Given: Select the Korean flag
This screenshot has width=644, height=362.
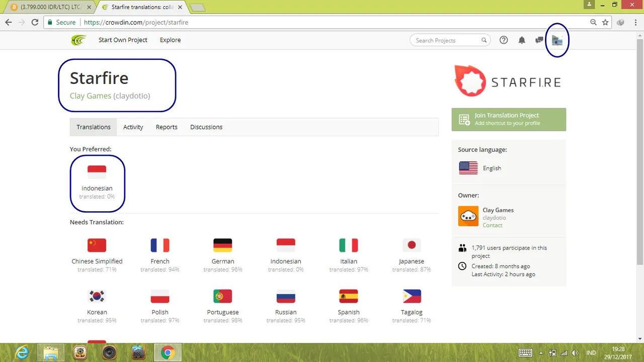Looking at the screenshot, I should (97, 296).
